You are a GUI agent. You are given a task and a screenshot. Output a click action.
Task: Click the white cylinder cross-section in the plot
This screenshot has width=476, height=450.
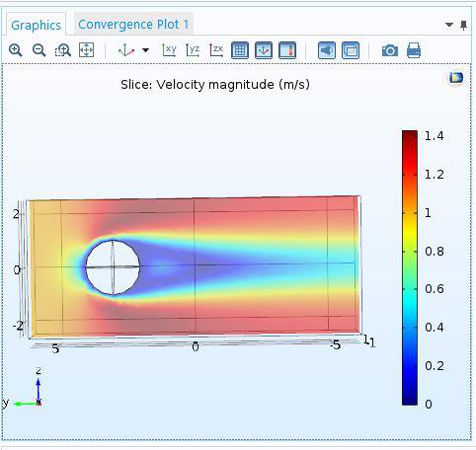coord(113,266)
